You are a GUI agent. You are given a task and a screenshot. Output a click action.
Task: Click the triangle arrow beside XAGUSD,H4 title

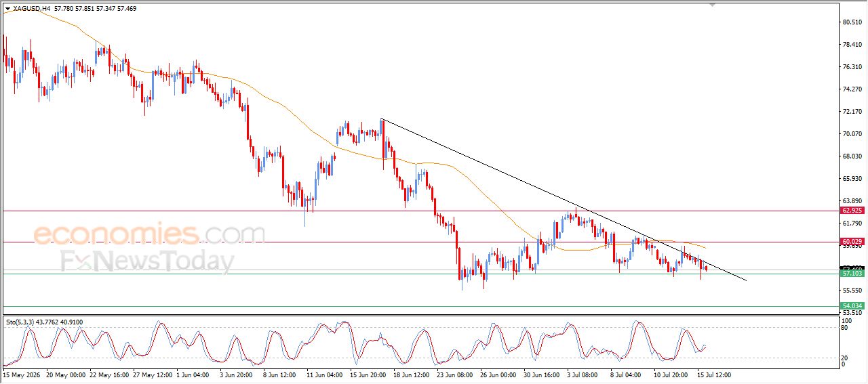tap(7, 9)
